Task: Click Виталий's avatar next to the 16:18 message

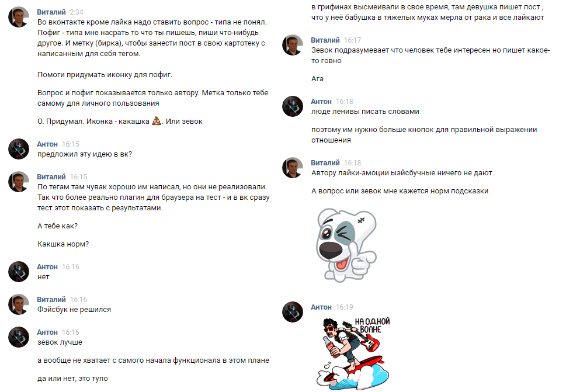Action: point(293,168)
